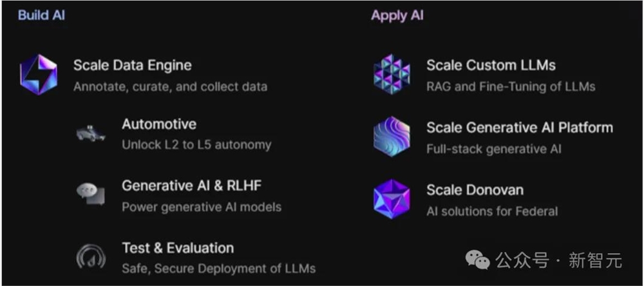Select the Scale Data Engine title
Image resolution: width=644 pixels, height=286 pixels.
[x=132, y=65]
